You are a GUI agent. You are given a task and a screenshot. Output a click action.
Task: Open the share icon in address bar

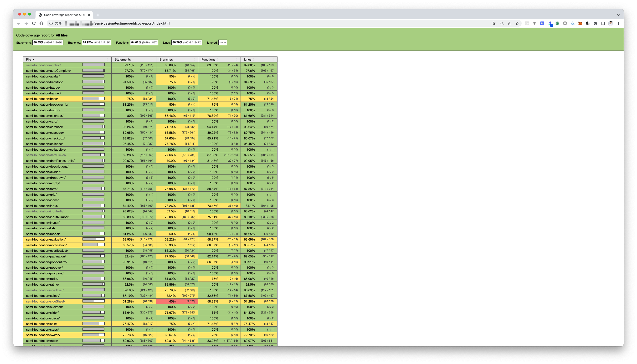coord(509,23)
